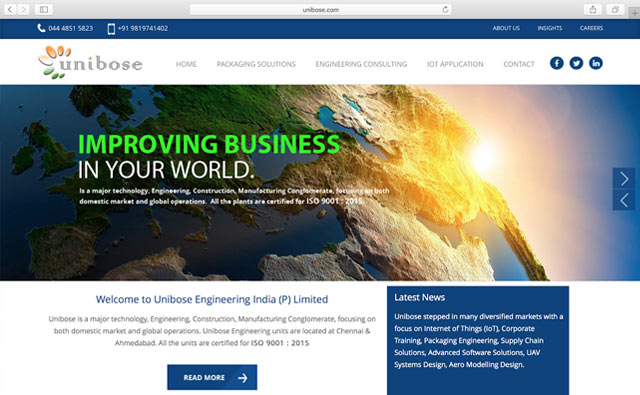Go to IOT Application page
640x395 pixels.
455,64
